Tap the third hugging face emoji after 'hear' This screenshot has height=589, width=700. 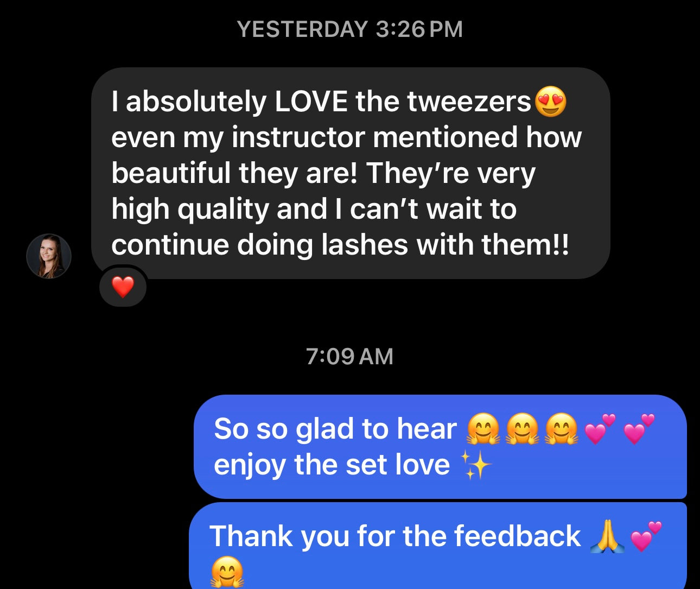coord(561,429)
